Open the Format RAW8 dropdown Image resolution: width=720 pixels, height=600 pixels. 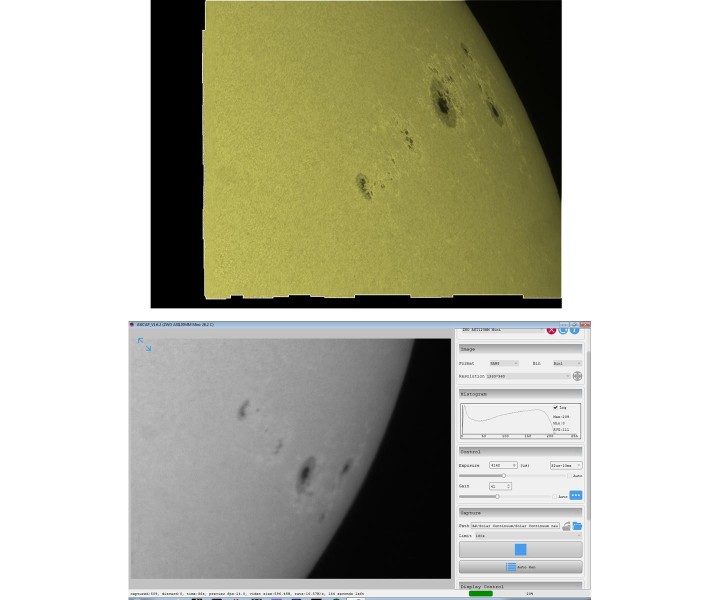pyautogui.click(x=503, y=363)
